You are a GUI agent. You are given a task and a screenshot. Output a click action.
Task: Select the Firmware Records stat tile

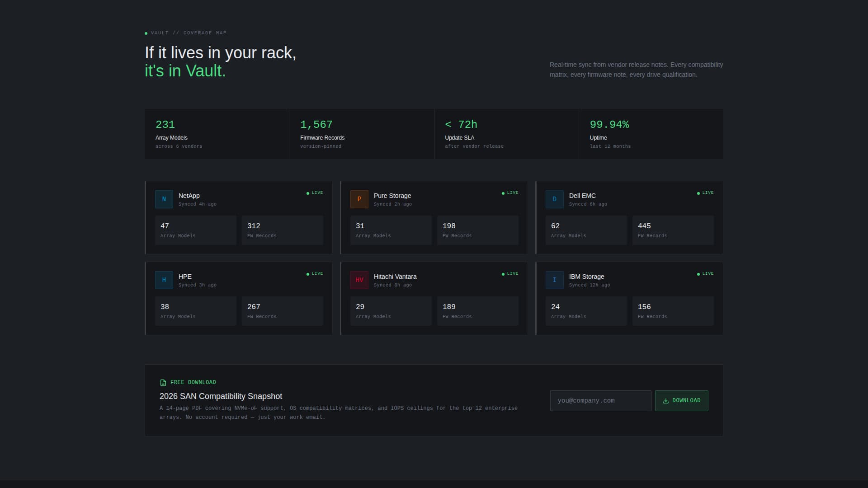[x=361, y=134]
